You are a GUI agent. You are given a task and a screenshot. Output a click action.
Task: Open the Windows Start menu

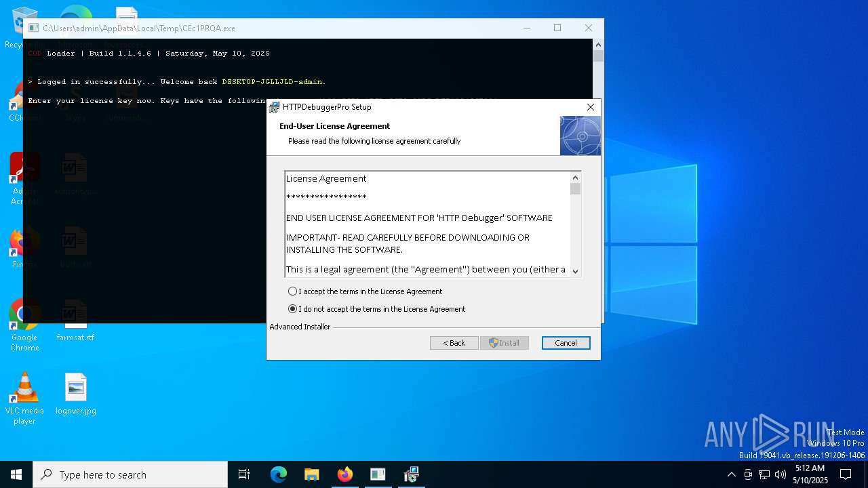click(16, 474)
